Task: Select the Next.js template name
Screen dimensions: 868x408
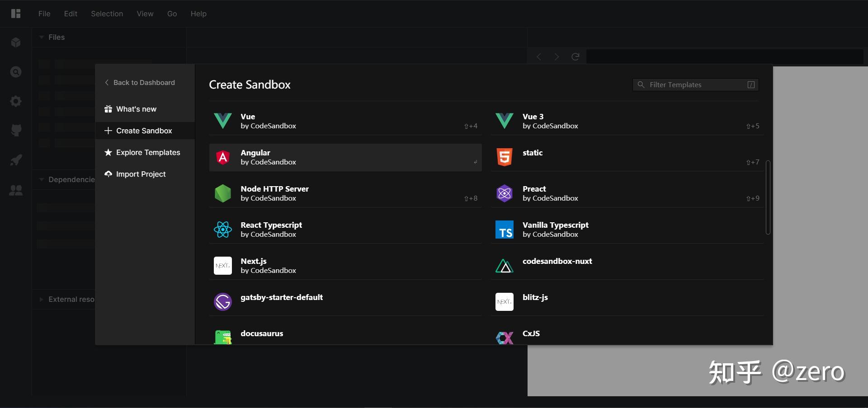Action: tap(254, 261)
